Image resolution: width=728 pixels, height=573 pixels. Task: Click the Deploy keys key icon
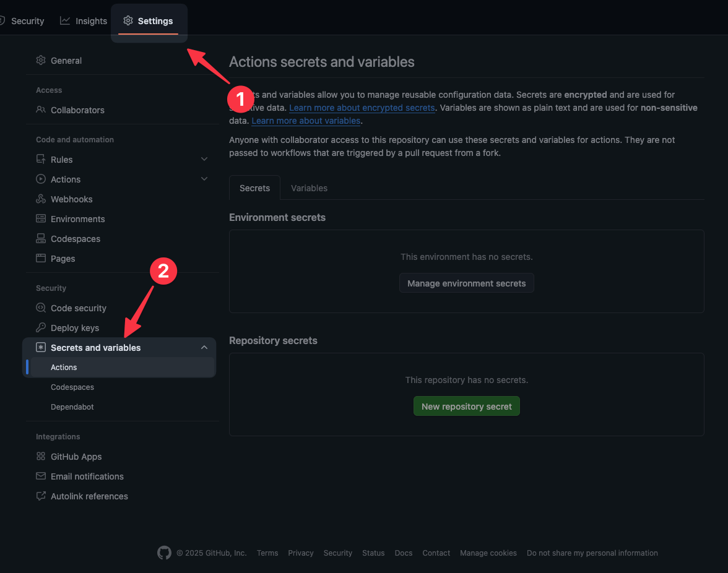click(41, 328)
